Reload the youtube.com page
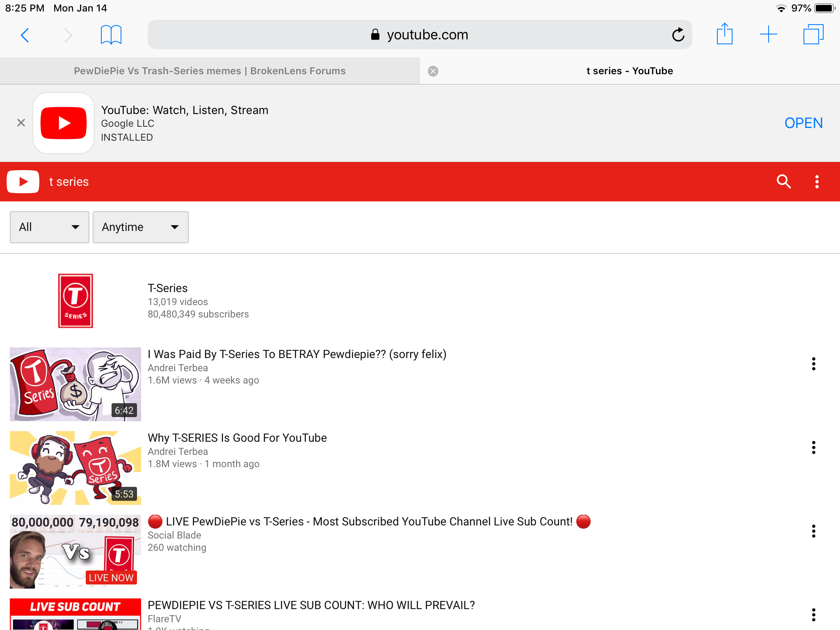840x630 pixels. (678, 35)
